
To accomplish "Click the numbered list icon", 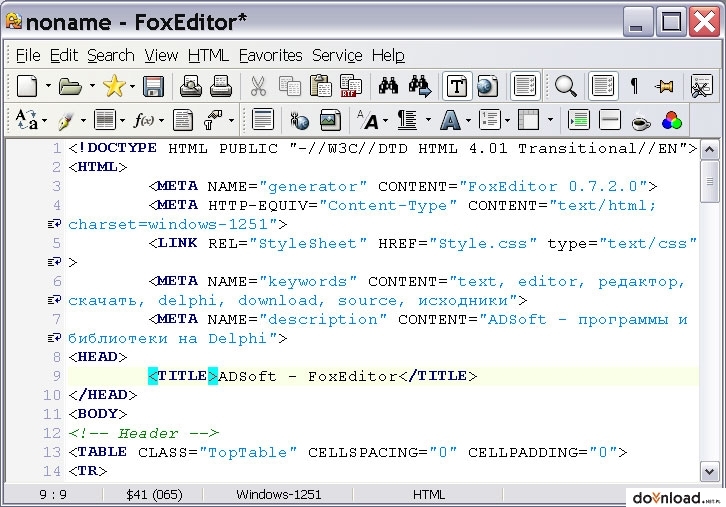I will pos(489,120).
